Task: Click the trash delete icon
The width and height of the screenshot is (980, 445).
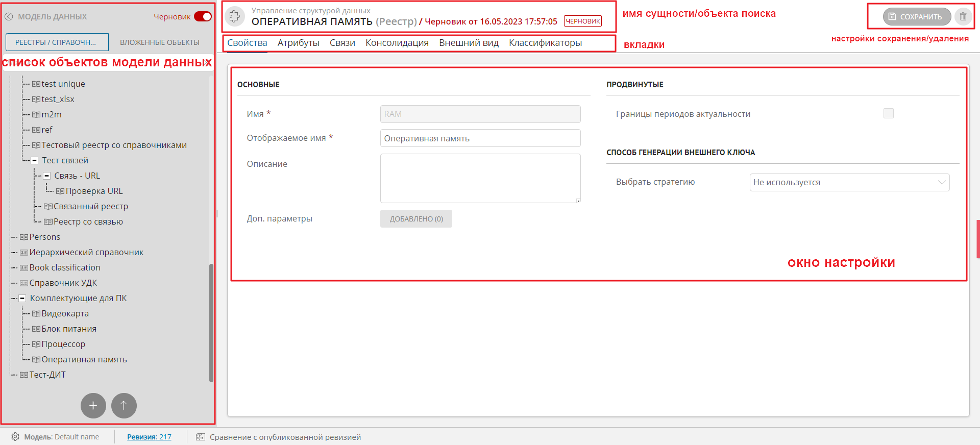Action: point(963,17)
